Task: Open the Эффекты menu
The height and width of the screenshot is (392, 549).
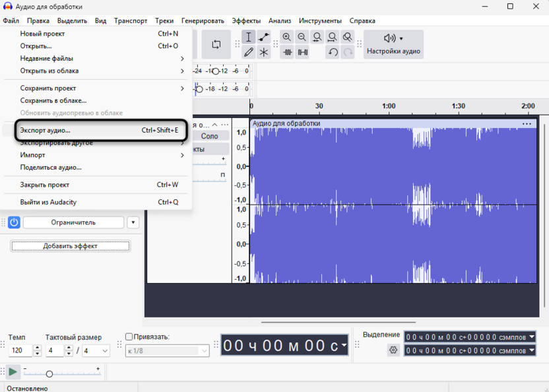Action: point(246,20)
